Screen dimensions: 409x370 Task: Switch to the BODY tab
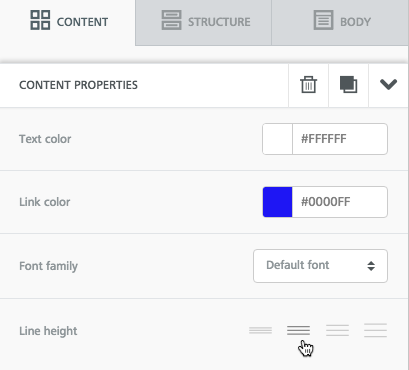[x=340, y=22]
